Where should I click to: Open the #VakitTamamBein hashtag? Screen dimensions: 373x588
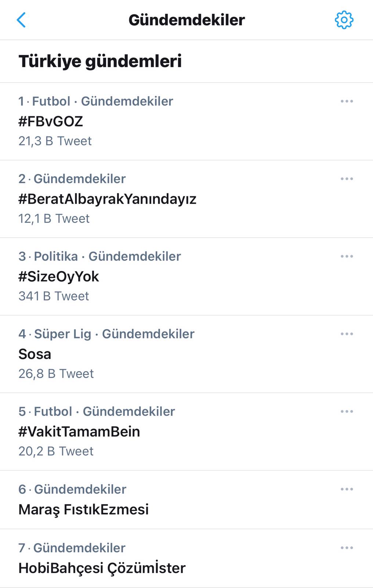click(79, 431)
